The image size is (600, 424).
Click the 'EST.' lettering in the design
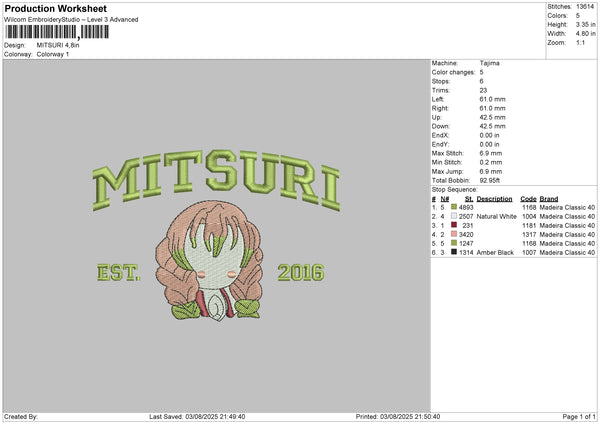point(119,272)
